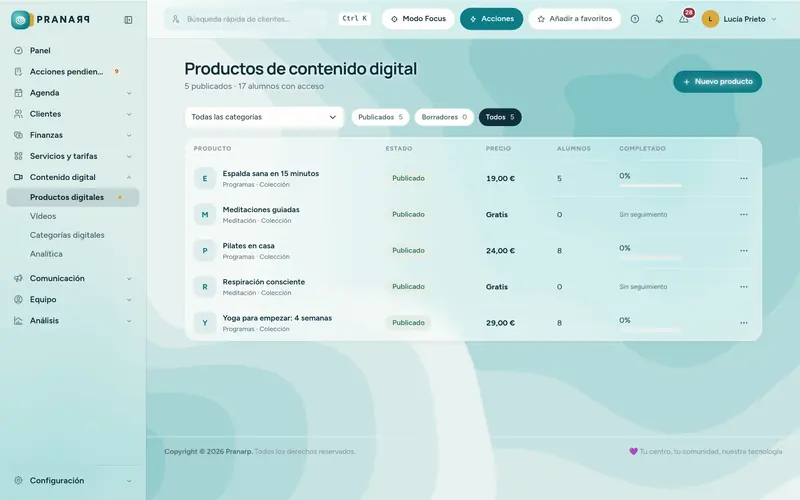Collapse the sidebar with the panel icon
The image size is (800, 500).
click(x=128, y=20)
